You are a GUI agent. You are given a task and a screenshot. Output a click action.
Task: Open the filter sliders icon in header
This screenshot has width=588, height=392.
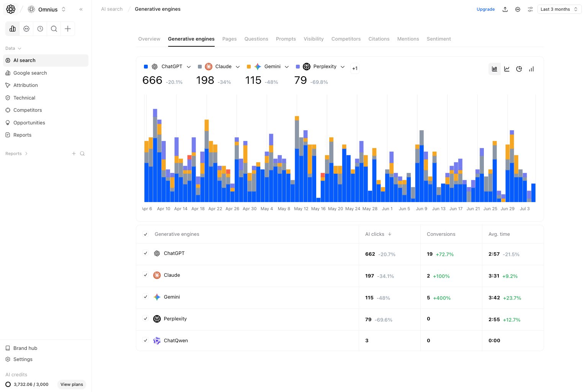pos(530,9)
